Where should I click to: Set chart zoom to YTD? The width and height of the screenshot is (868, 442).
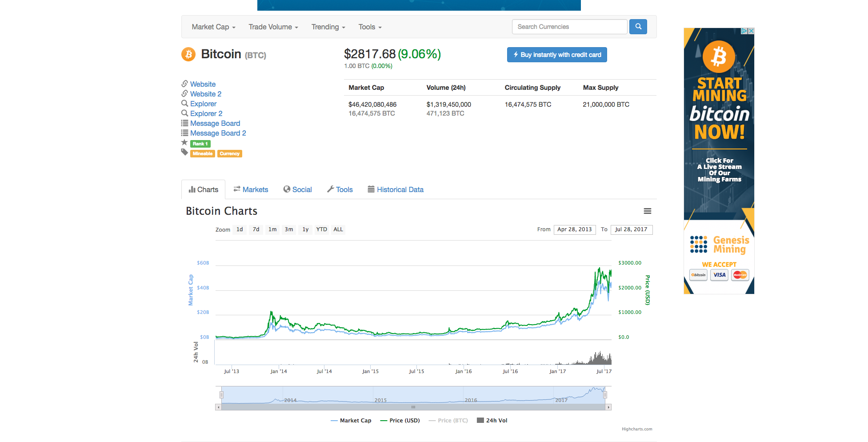[x=322, y=229]
